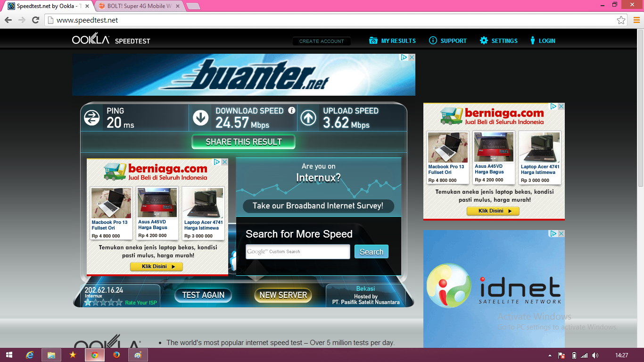Click the person icon beside Login
The image size is (644, 362).
tap(533, 41)
